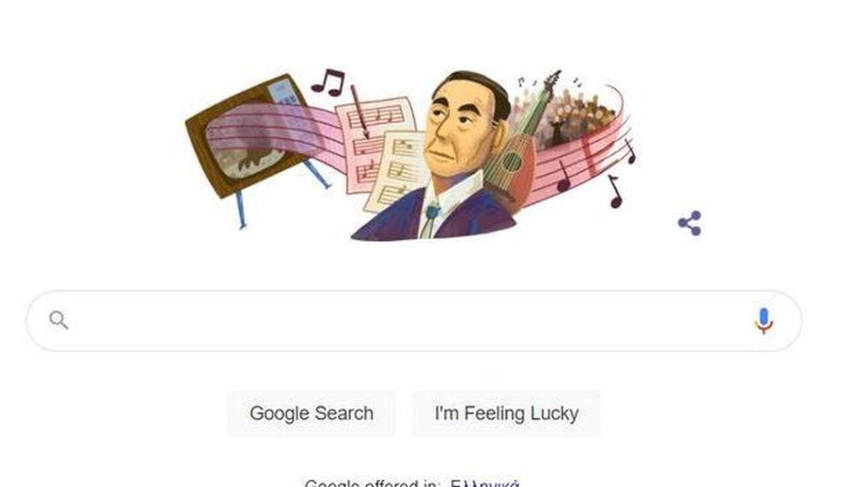The height and width of the screenshot is (487, 868).
Task: Switch language via the Ελληνικά link
Action: pos(484,484)
